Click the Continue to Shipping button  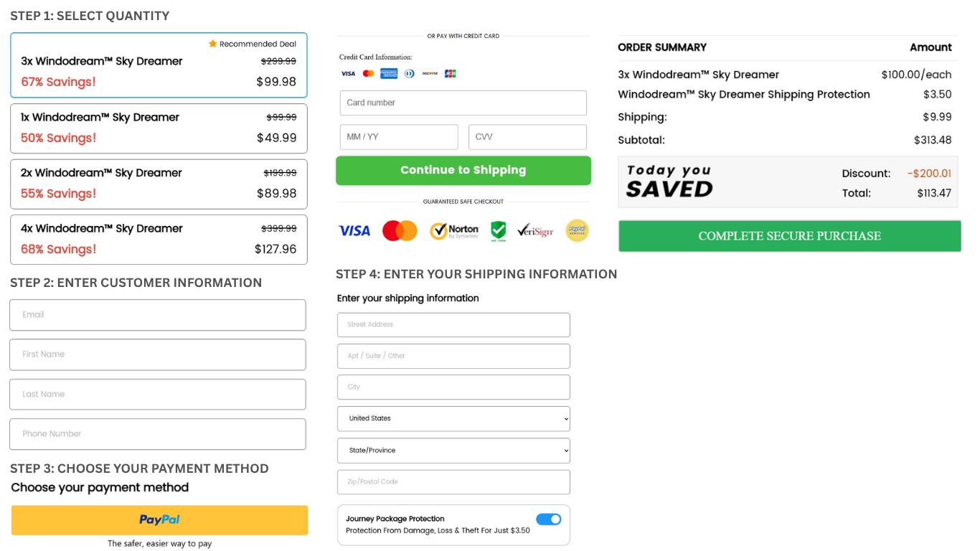(x=463, y=170)
